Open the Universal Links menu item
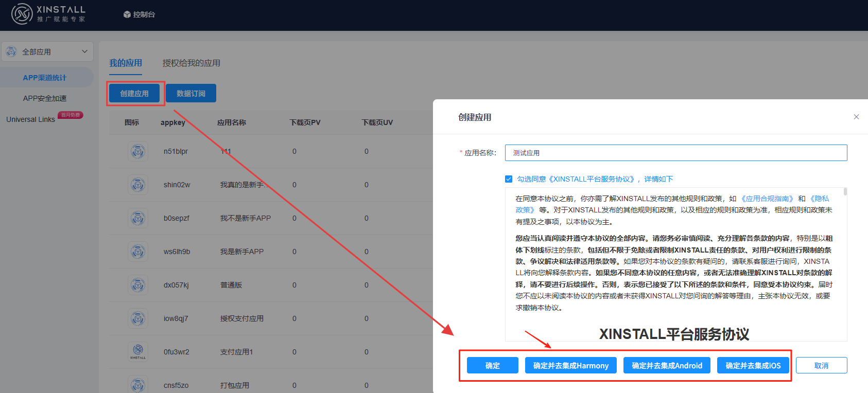Screen dimensions: 868x393 (31, 119)
